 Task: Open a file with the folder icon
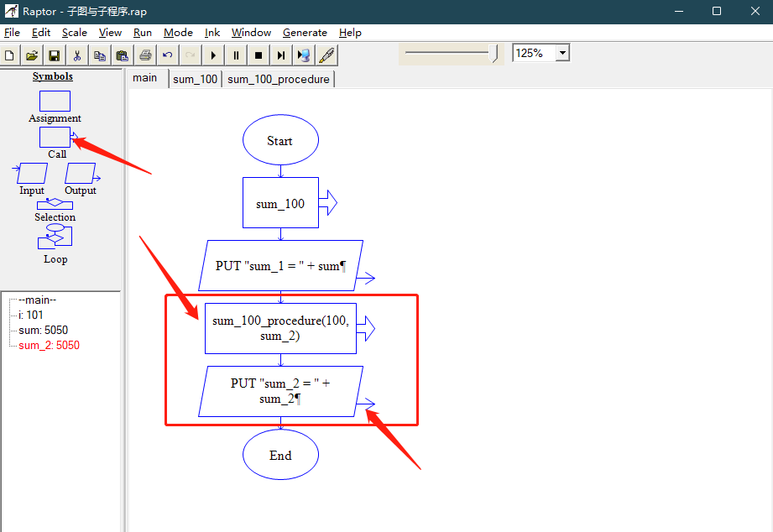coord(32,55)
